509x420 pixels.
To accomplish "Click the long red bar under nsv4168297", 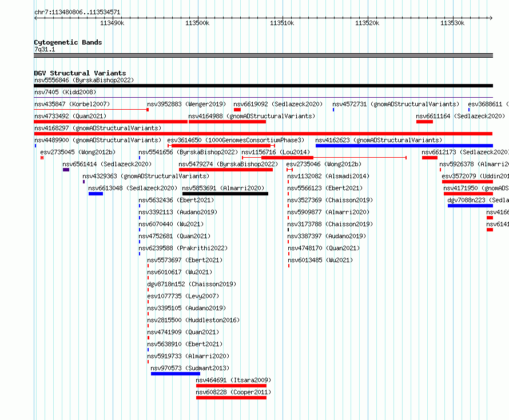I will click(x=263, y=134).
